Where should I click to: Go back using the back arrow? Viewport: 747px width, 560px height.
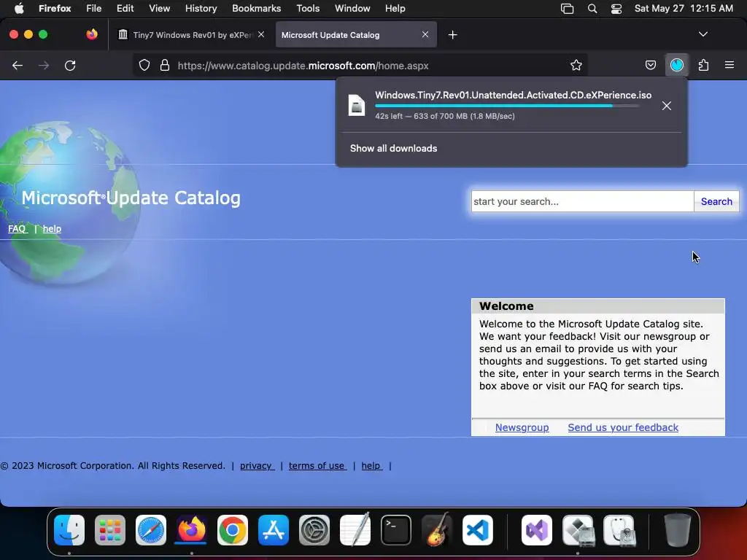(x=18, y=65)
